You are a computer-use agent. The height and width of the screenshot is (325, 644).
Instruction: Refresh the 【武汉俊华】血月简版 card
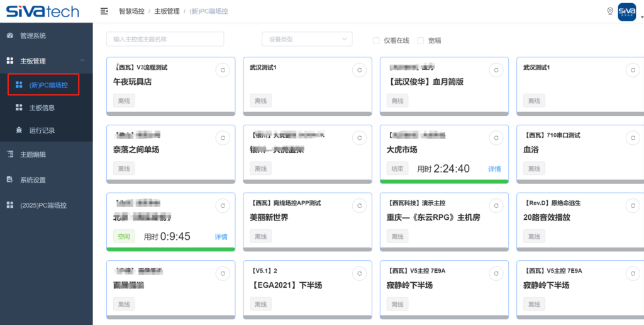click(x=496, y=70)
